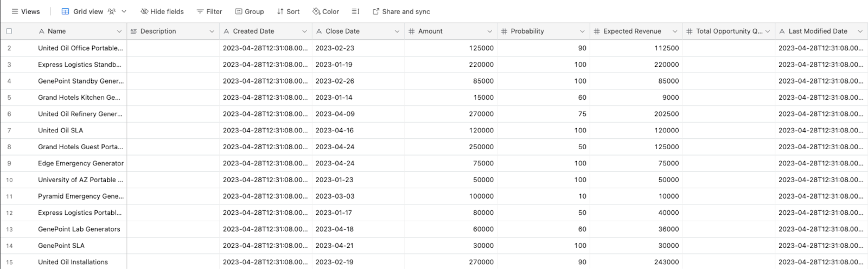Open the Description column dropdown arrow
The image size is (868, 269).
click(x=212, y=31)
